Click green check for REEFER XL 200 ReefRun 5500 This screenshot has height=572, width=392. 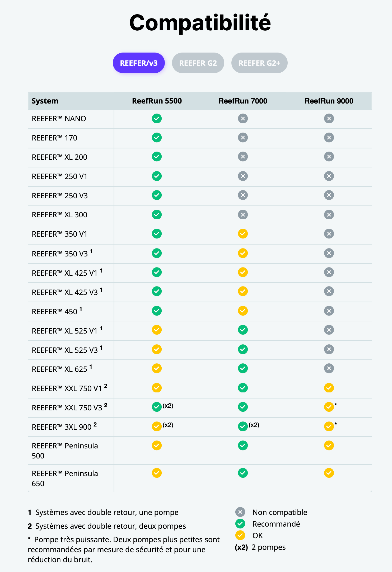click(x=157, y=157)
